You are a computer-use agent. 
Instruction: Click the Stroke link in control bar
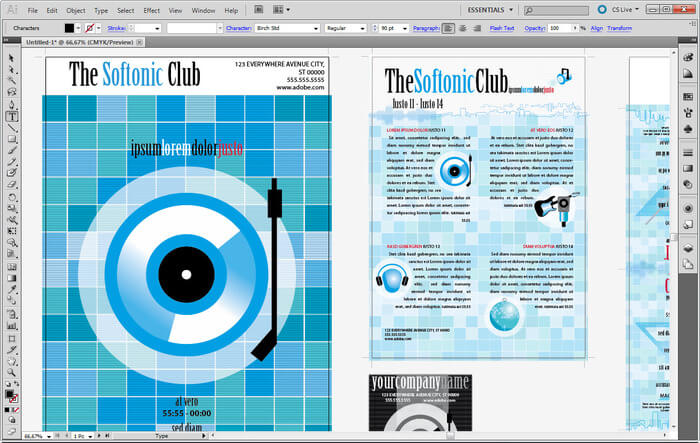tap(116, 28)
